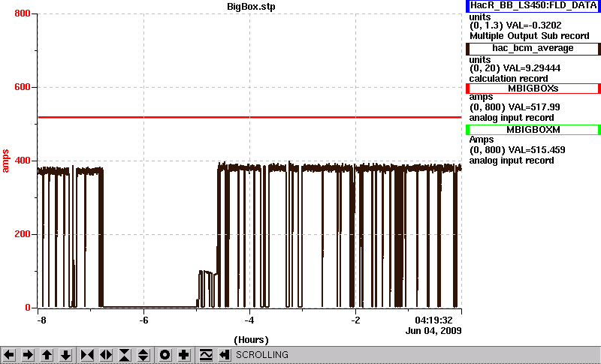This screenshot has height=364, width=601.
Task: Click the -4 hour x-axis tick label
Action: tap(249, 320)
